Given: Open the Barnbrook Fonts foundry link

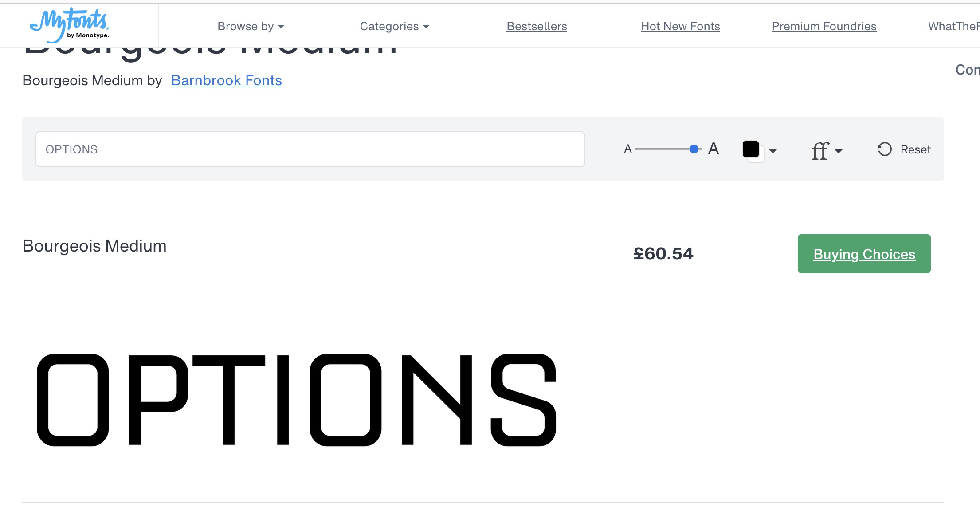Looking at the screenshot, I should tap(226, 81).
